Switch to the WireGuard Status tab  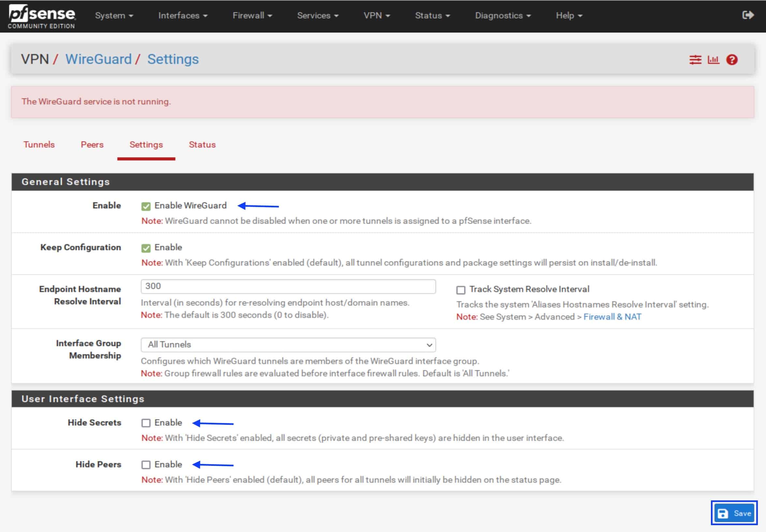tap(202, 145)
